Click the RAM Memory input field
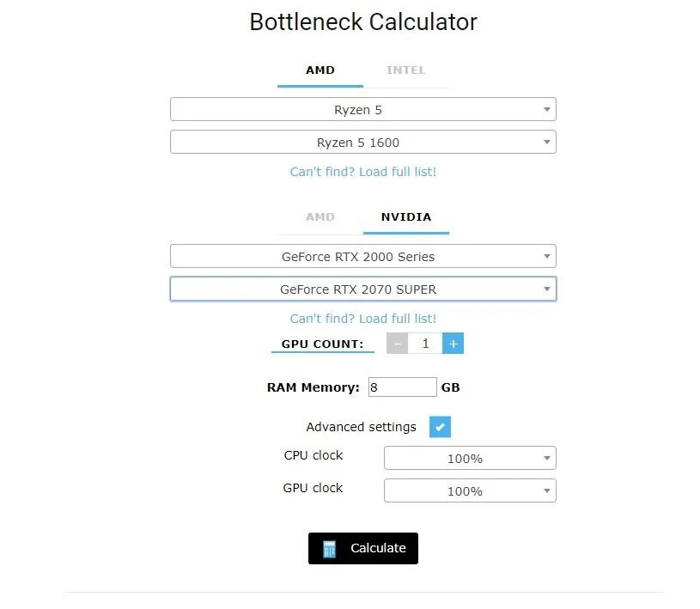700x609 pixels. [x=402, y=387]
